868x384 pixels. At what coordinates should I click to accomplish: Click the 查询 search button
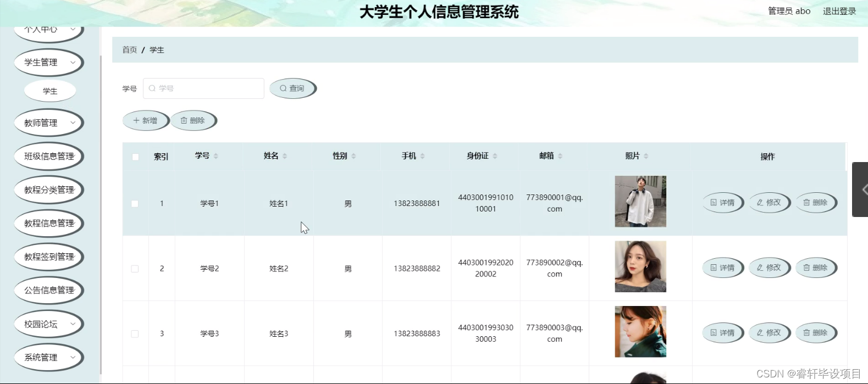[293, 88]
